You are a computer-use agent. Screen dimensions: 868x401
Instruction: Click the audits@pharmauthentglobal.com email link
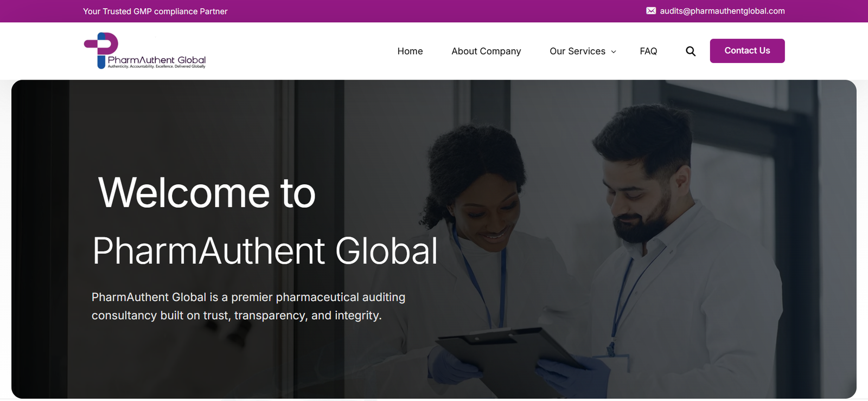(x=722, y=11)
